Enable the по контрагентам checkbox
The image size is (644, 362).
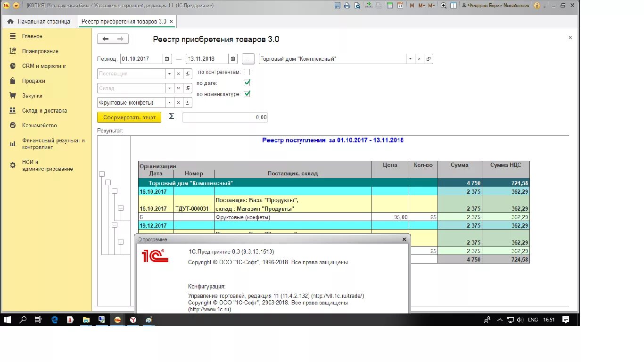pyautogui.click(x=247, y=72)
